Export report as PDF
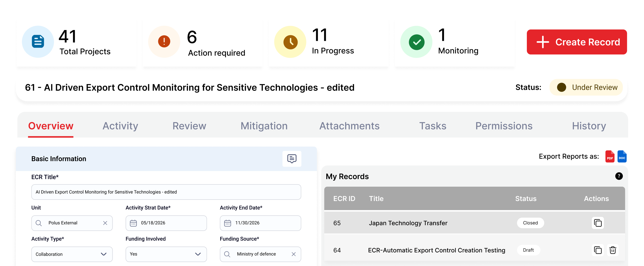Screen dimensions: 644x266 tap(610, 157)
